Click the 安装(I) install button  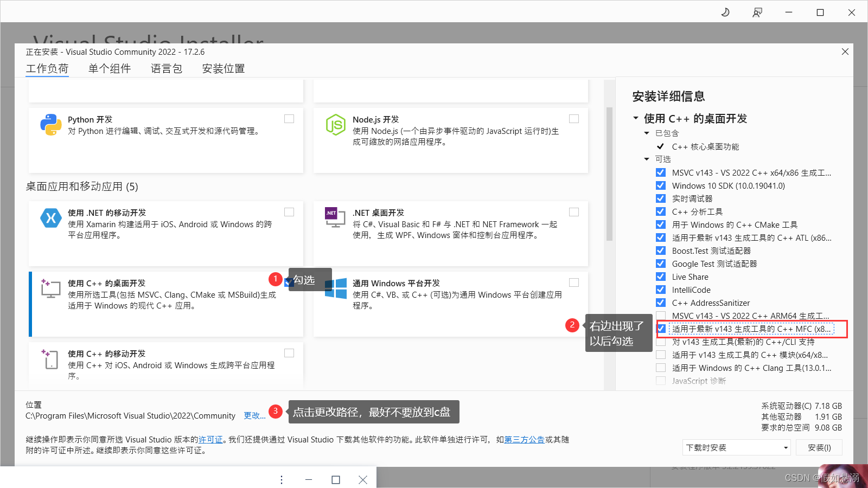[x=819, y=448]
